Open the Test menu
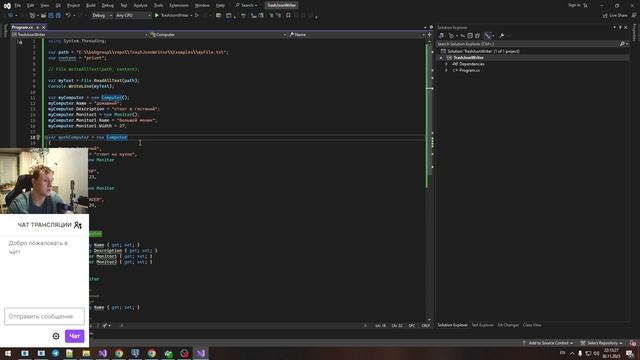The height and width of the screenshot is (360, 640). (x=124, y=5)
